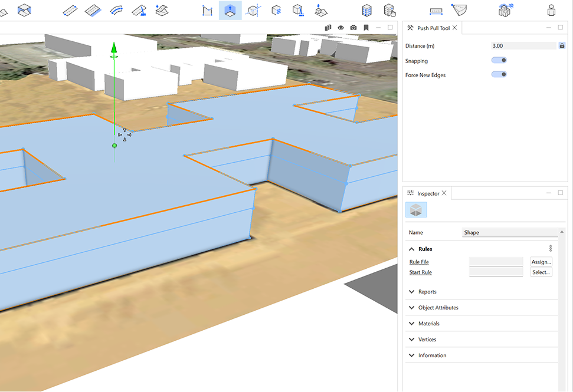Click the Generate Models building icon
Viewport: 573px width, 392px height.
(366, 10)
